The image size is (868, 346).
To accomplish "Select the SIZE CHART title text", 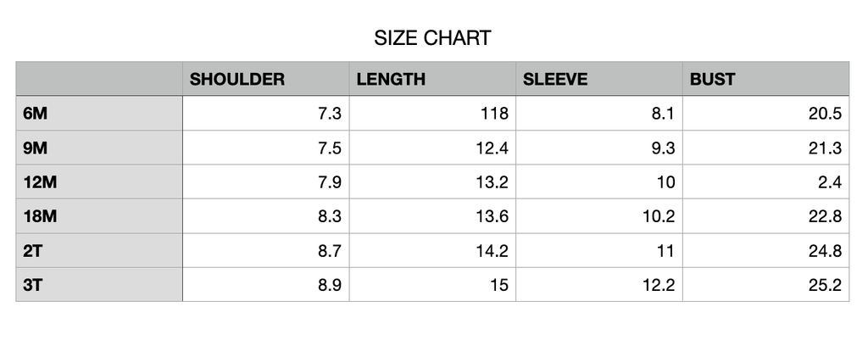I will pyautogui.click(x=432, y=38).
